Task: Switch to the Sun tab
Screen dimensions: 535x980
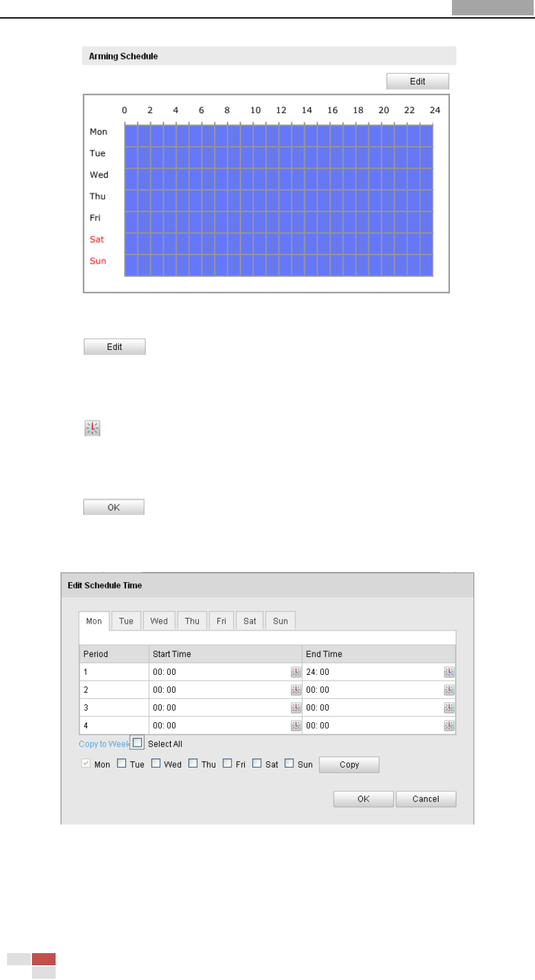Action: point(281,621)
